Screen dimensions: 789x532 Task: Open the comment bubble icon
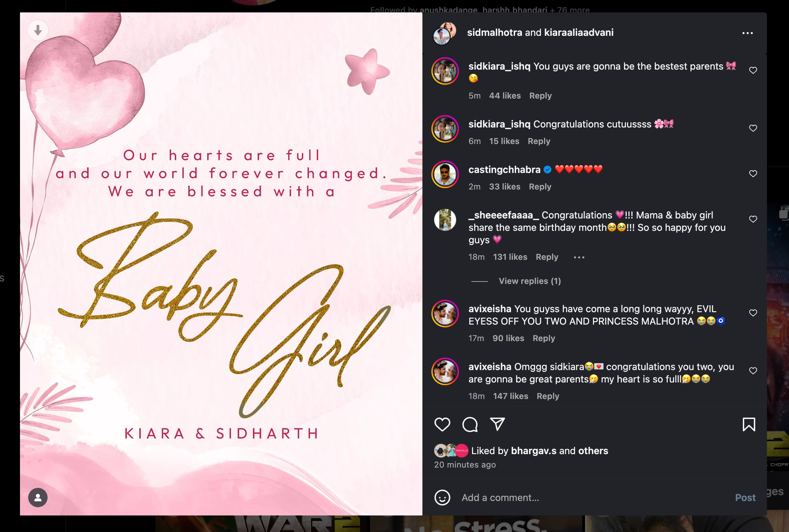pos(470,424)
